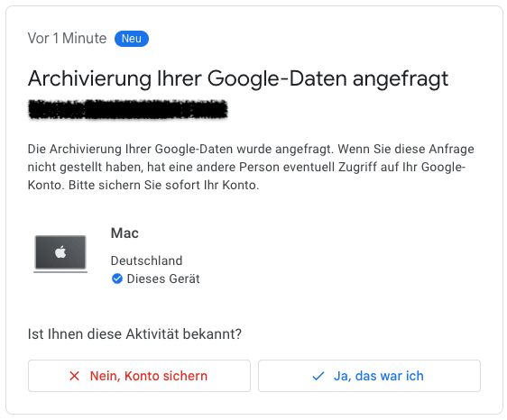507x420 pixels.
Task: Click the blue Neu badge
Action: coord(132,39)
